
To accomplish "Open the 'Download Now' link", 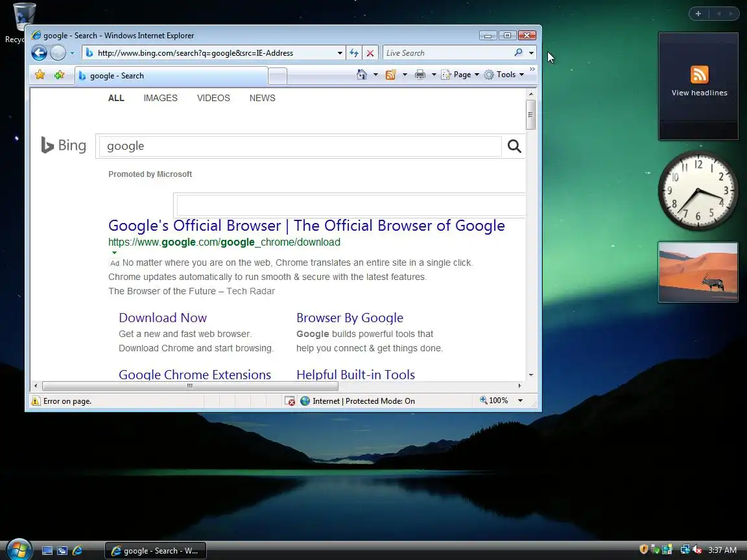I will tap(163, 318).
